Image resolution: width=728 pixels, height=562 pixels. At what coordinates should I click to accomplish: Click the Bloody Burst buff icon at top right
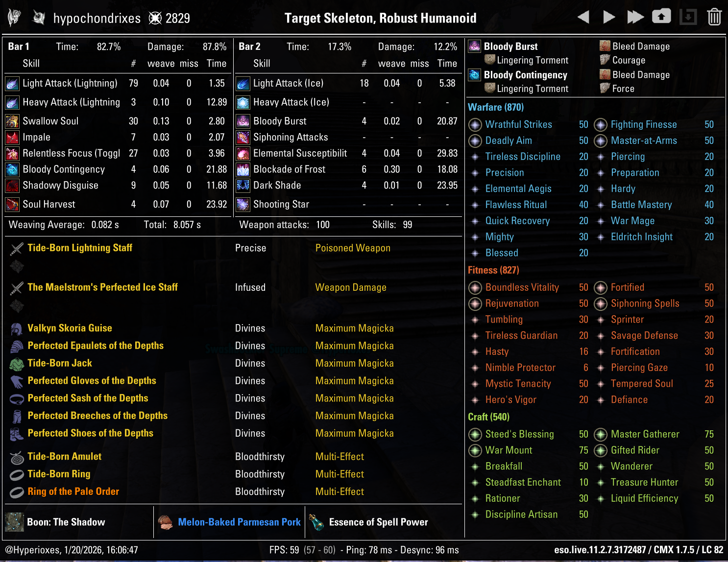(474, 47)
